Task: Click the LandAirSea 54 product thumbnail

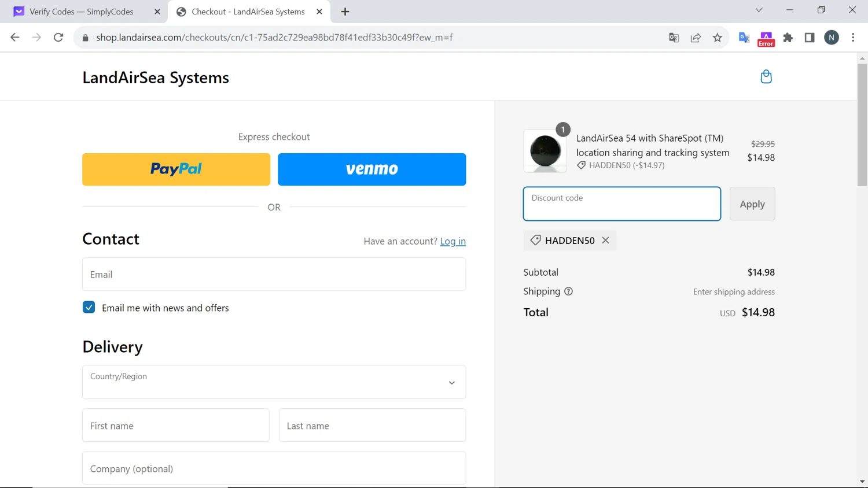Action: pyautogui.click(x=545, y=151)
